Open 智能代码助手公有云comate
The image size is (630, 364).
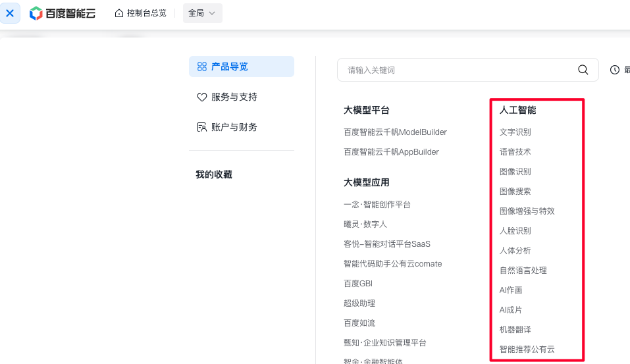[392, 263]
